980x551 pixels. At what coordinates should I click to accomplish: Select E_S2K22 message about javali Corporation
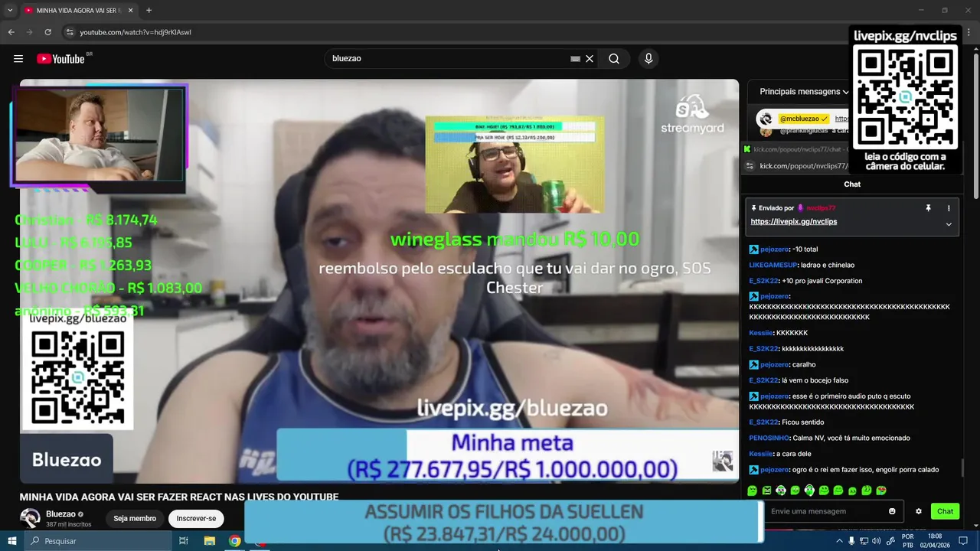805,281
